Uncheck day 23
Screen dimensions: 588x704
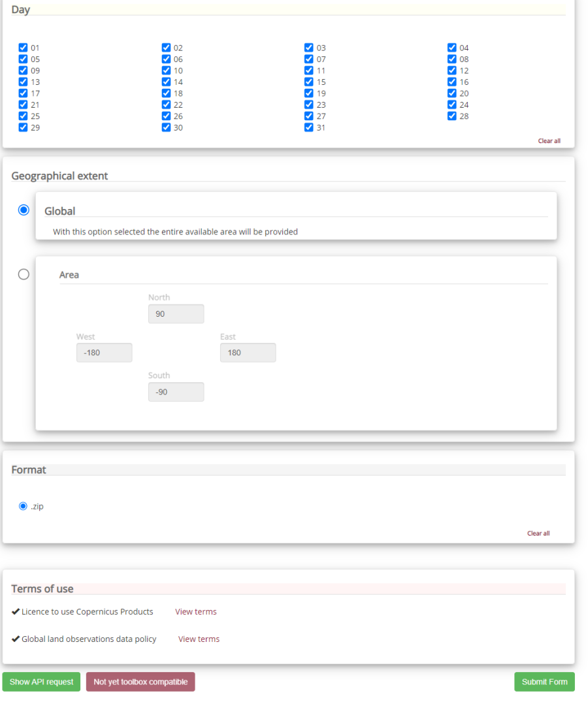[308, 104]
